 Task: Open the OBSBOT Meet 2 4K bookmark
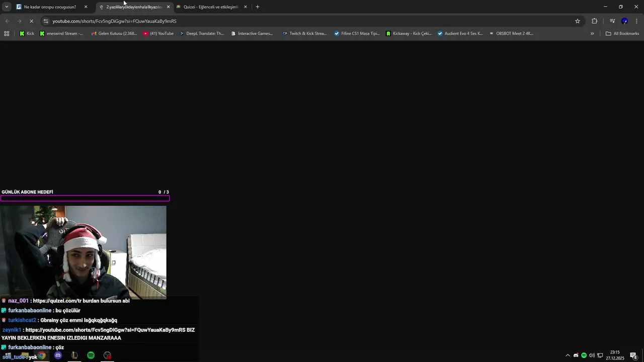pos(511,34)
